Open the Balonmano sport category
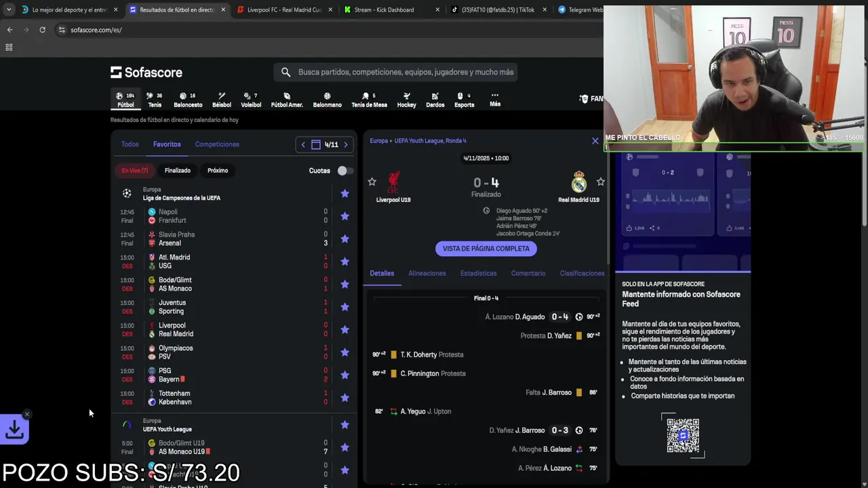Screen dimensions: 868x488 click(327, 100)
